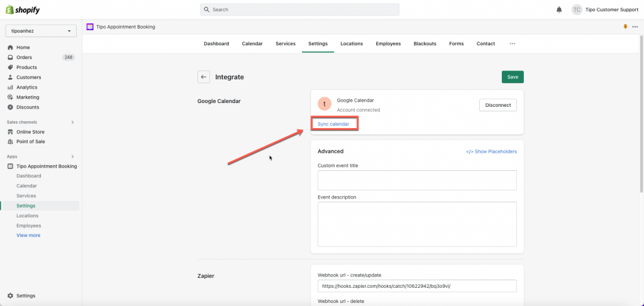Disconnect the Google Calendar account
This screenshot has width=644, height=306.
point(498,105)
